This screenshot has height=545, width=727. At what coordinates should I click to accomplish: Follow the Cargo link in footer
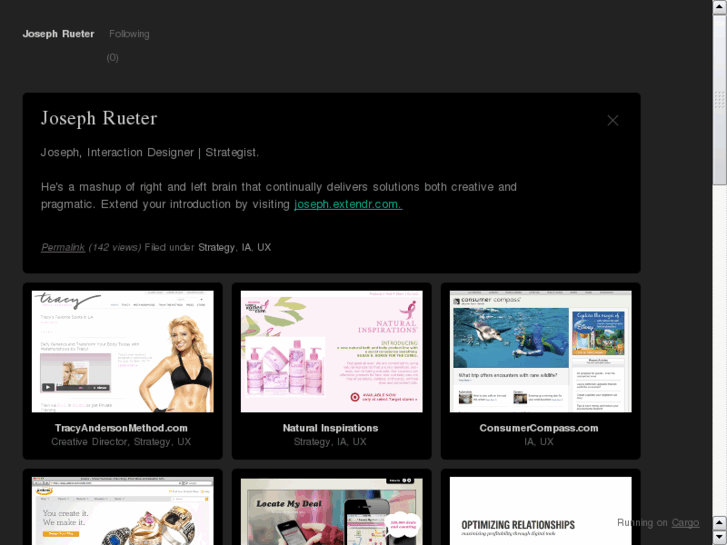pos(685,523)
